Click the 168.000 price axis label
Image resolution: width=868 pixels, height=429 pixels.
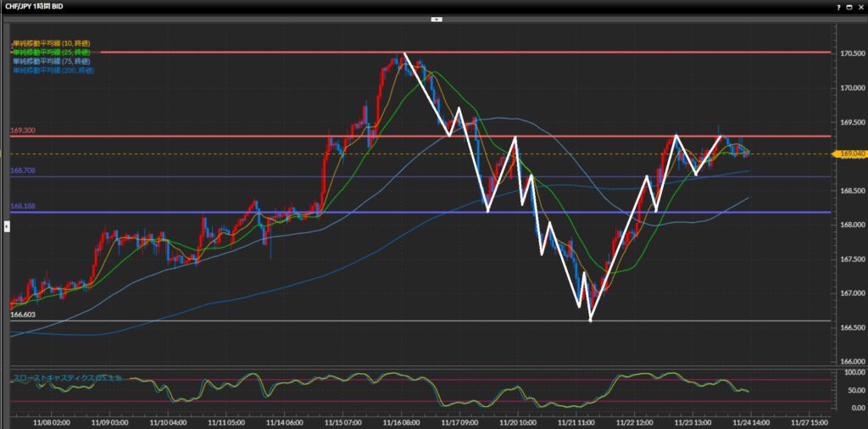[x=850, y=225]
